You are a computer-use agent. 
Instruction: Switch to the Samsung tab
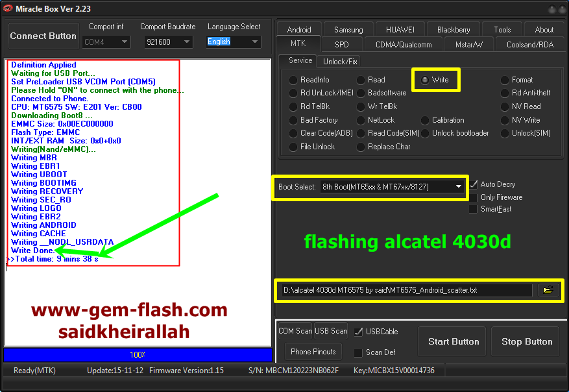(x=348, y=29)
